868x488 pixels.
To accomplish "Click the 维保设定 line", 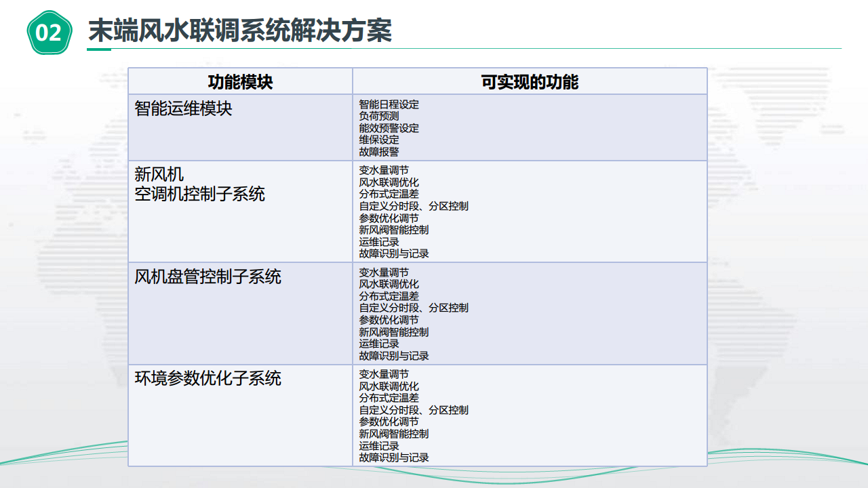I will click(379, 140).
